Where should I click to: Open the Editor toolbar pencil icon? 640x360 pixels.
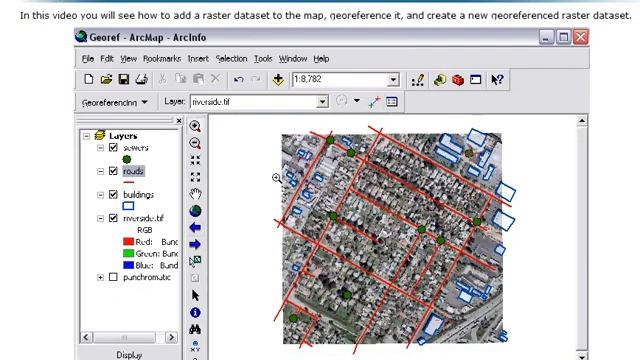click(418, 80)
